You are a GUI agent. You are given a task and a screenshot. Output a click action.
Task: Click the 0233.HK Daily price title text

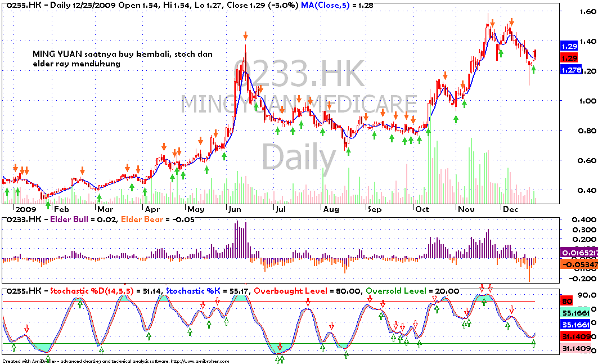(153, 5)
